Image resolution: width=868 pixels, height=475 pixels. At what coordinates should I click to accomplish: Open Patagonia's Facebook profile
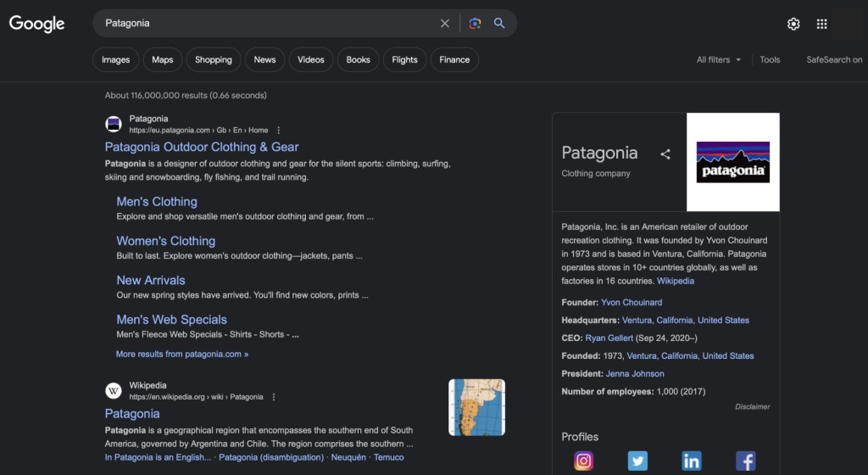pyautogui.click(x=745, y=461)
